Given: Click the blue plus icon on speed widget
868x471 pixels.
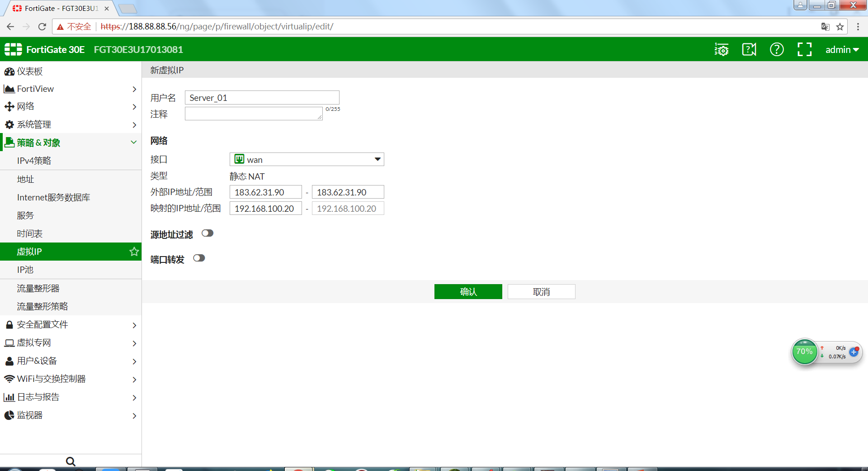Looking at the screenshot, I should pos(854,352).
